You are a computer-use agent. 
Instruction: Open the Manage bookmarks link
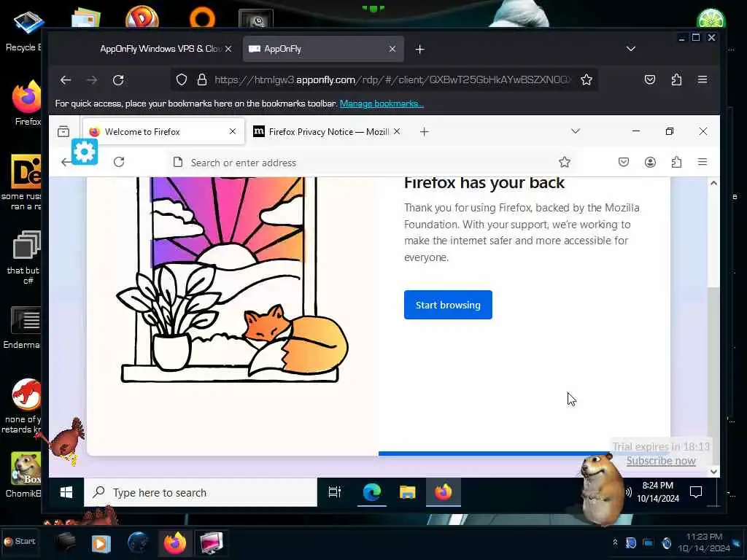coord(382,104)
